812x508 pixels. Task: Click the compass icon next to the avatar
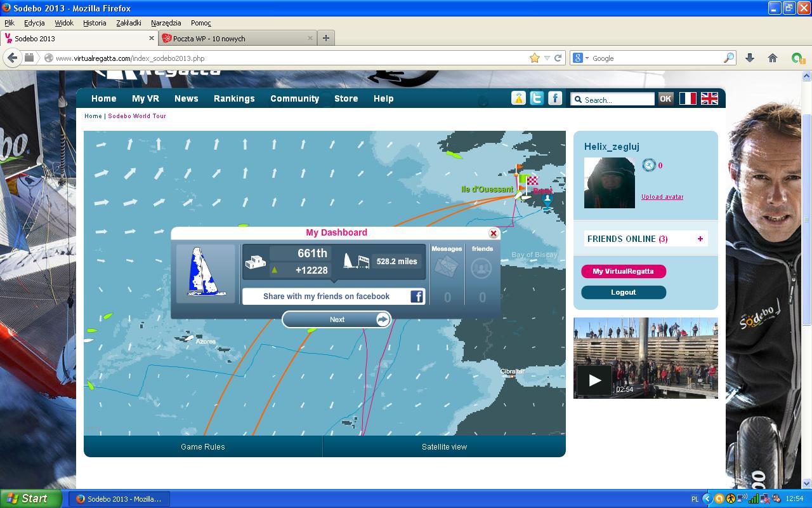click(649, 165)
